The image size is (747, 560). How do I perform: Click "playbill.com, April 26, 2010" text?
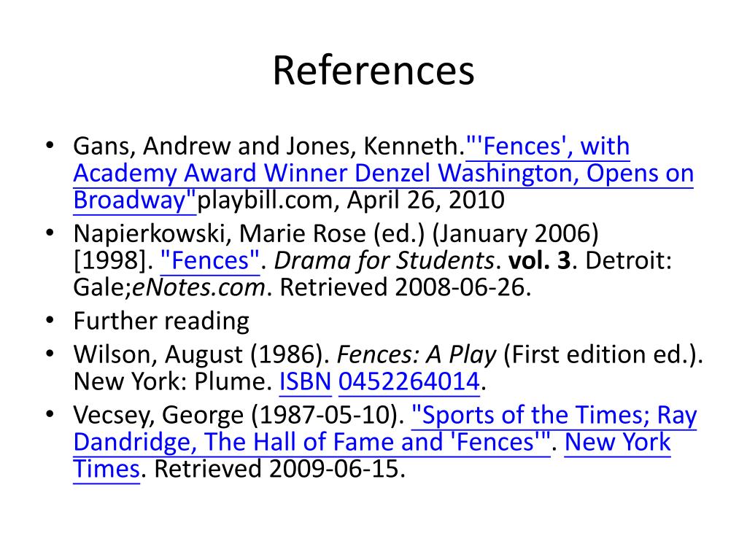coord(351,200)
